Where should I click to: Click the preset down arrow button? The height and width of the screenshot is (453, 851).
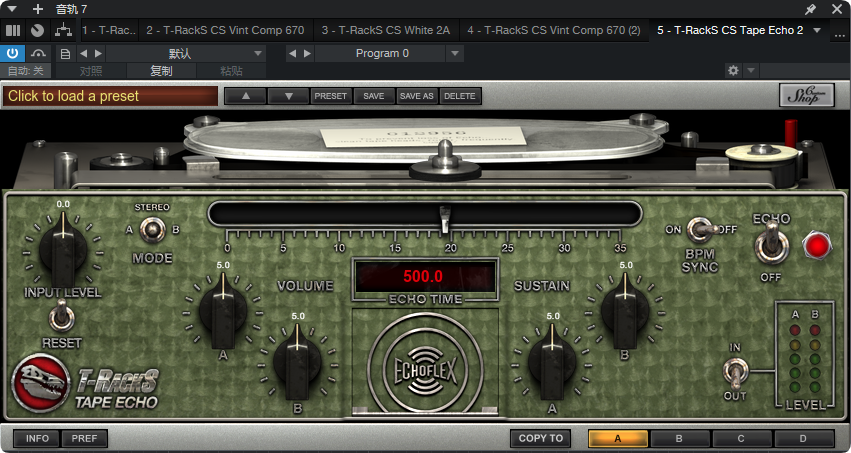click(x=289, y=96)
